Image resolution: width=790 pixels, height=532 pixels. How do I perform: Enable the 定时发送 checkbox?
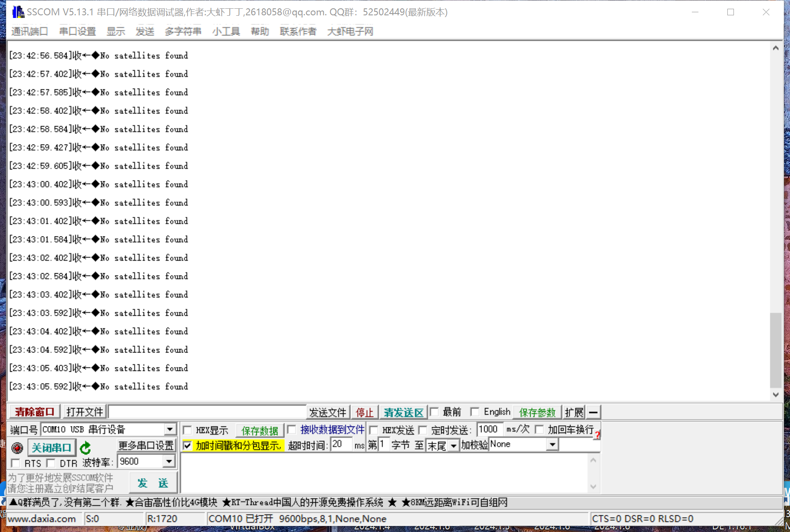pyautogui.click(x=423, y=430)
